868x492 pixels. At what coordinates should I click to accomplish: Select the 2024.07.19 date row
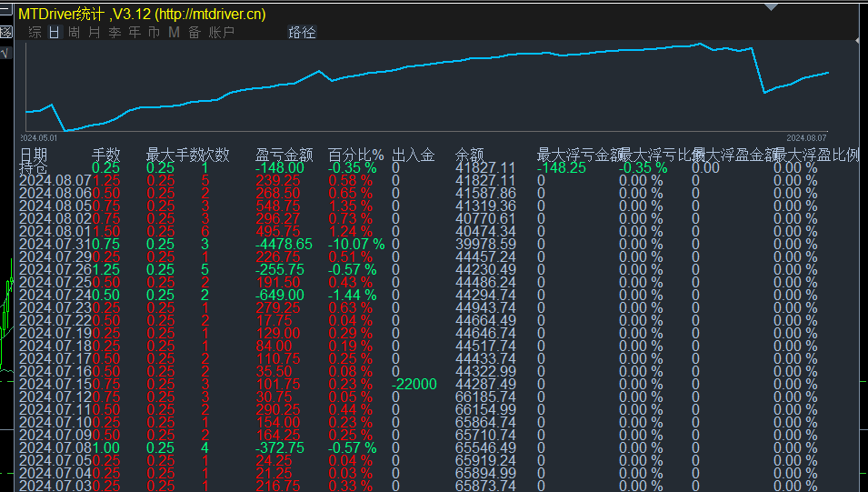tap(55, 334)
